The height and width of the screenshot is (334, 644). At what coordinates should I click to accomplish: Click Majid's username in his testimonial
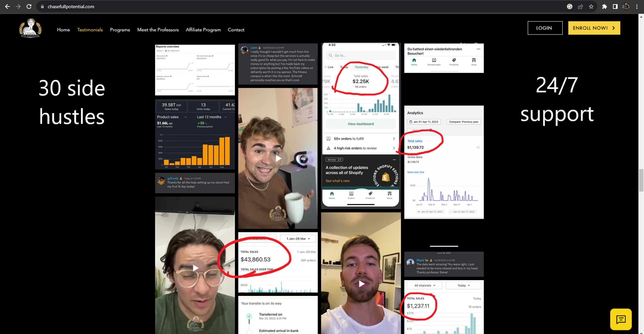click(420, 260)
